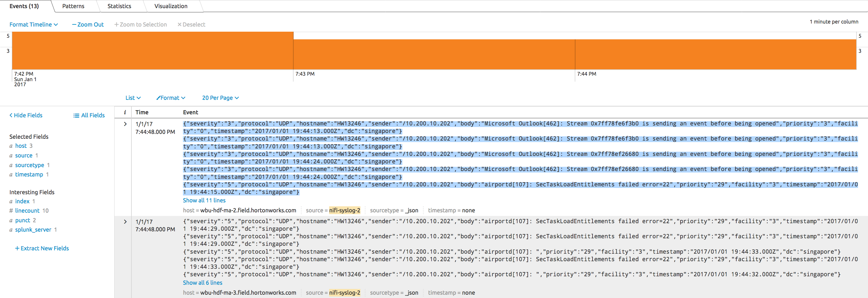Click the 'a' icon beside the host field
The width and height of the screenshot is (868, 298).
pyautogui.click(x=11, y=146)
